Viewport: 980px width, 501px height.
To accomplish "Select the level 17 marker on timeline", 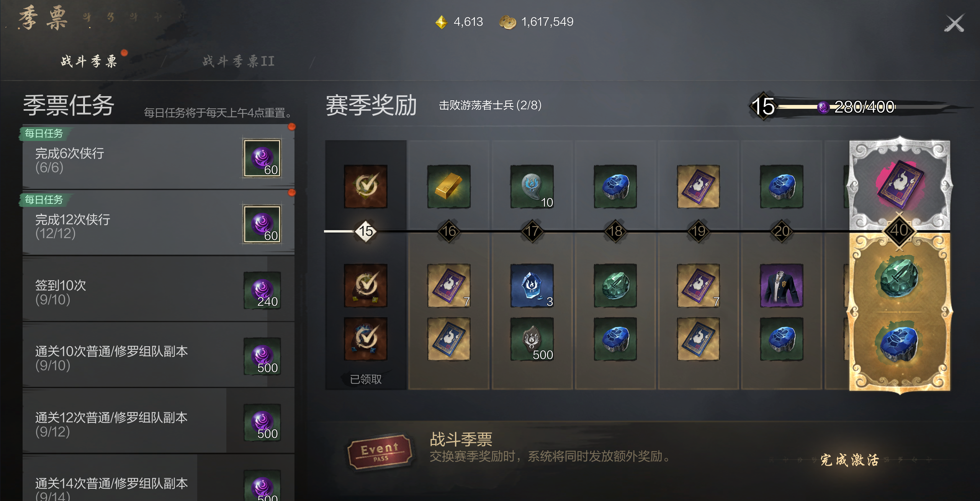I will [x=532, y=231].
